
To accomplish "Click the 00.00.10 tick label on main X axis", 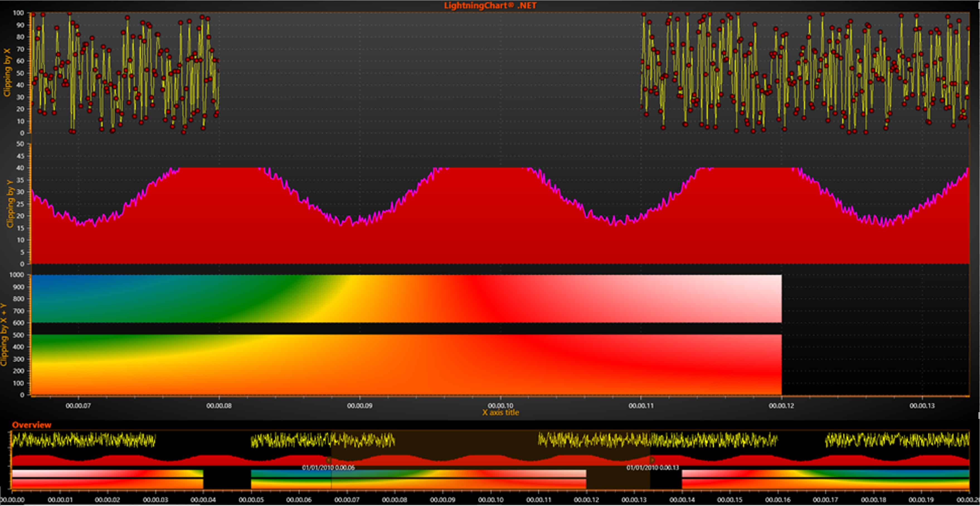I will [500, 406].
